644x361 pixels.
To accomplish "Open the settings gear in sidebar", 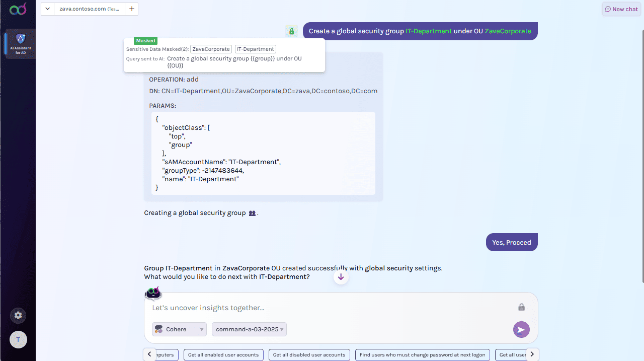I will (x=18, y=316).
